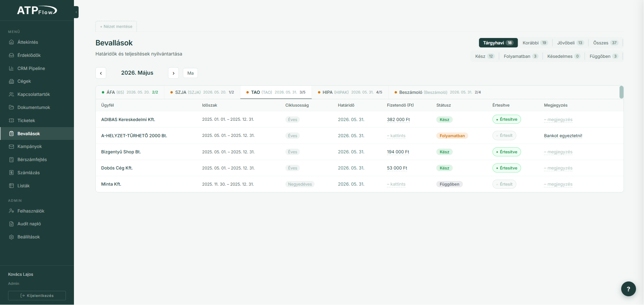Collapse the sidebar with the chevron handle
The height and width of the screenshot is (305, 644).
pyautogui.click(x=76, y=12)
